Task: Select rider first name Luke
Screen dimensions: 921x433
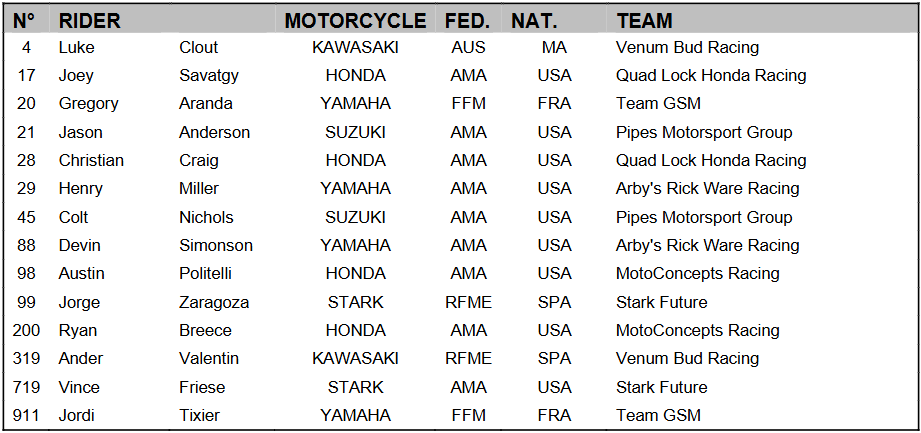Action: 76,47
